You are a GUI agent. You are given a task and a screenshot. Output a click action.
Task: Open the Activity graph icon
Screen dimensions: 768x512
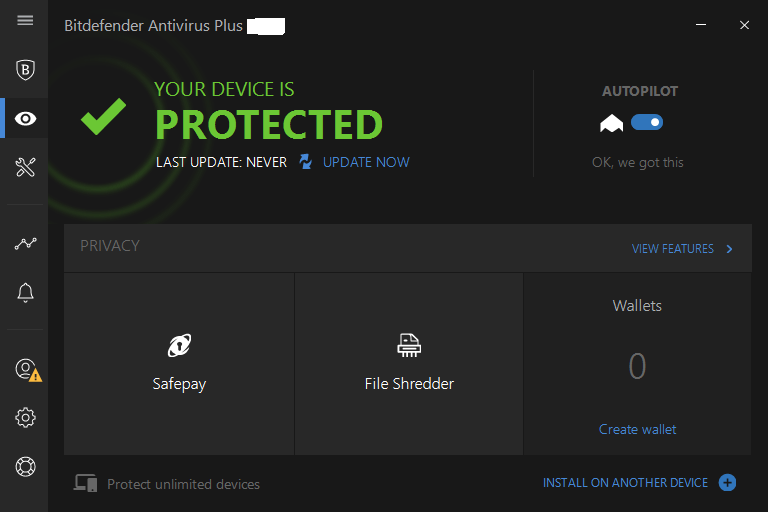[25, 244]
